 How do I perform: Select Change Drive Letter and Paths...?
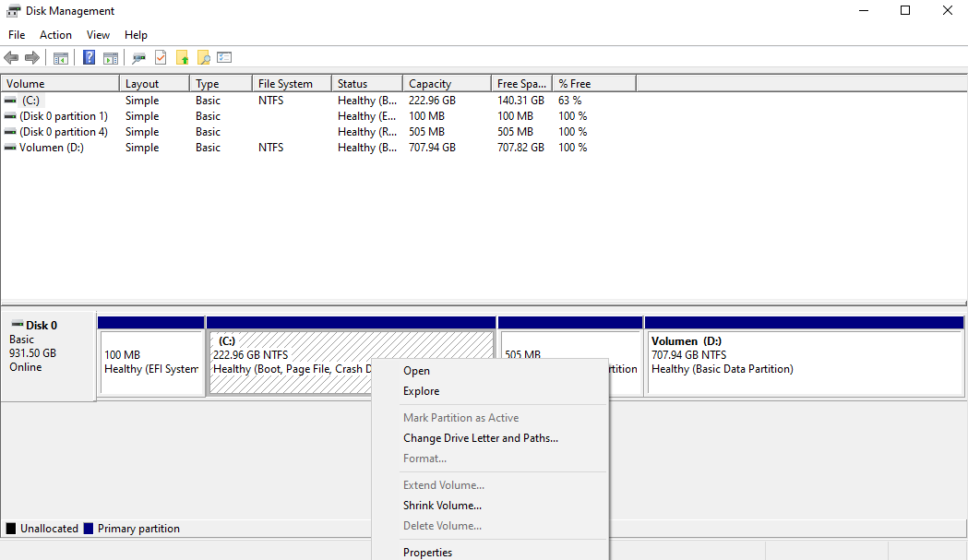[x=490, y=437]
